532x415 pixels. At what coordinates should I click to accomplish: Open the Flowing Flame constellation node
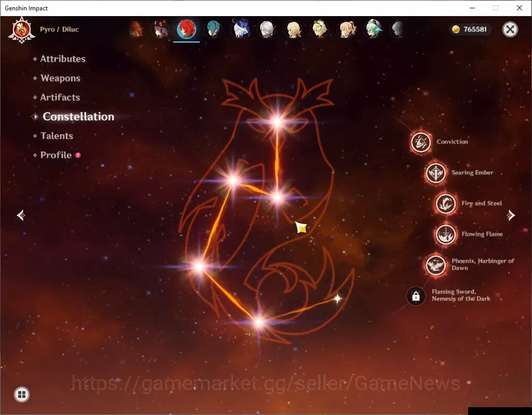coord(445,234)
